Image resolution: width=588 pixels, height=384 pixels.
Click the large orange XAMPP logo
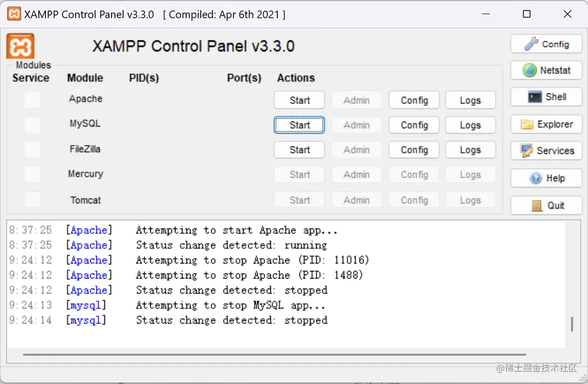coord(20,46)
